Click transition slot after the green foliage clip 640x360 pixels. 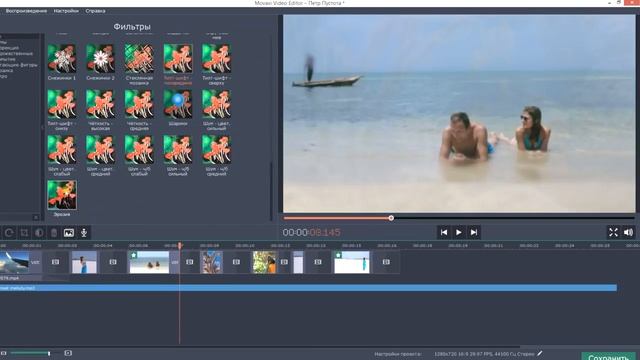[x=284, y=262]
